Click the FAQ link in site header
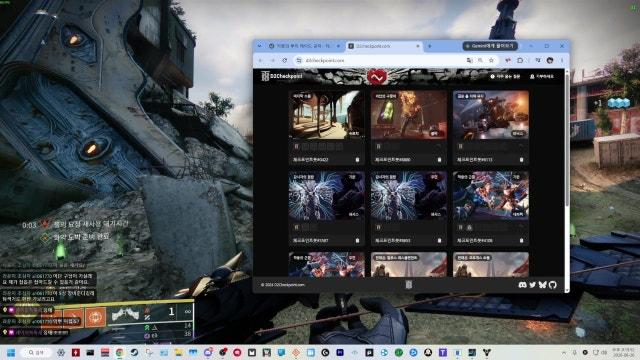The height and width of the screenshot is (360, 640). 505,76
